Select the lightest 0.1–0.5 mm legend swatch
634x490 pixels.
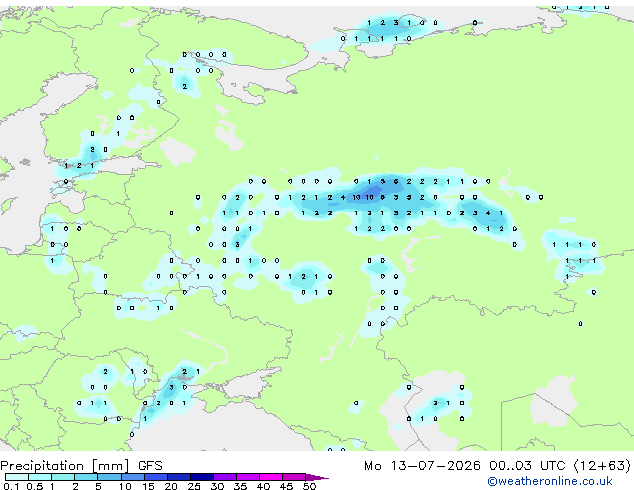pyautogui.click(x=17, y=477)
